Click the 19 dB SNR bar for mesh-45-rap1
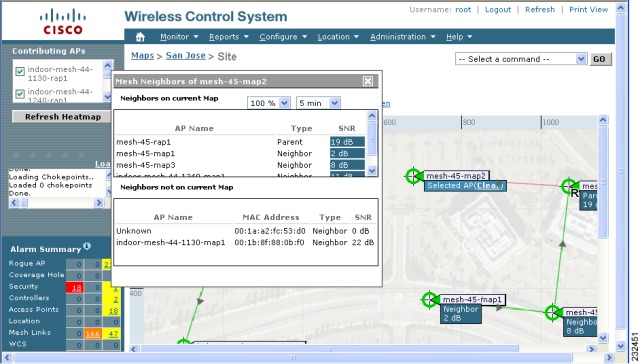The image size is (640, 364). 347,142
